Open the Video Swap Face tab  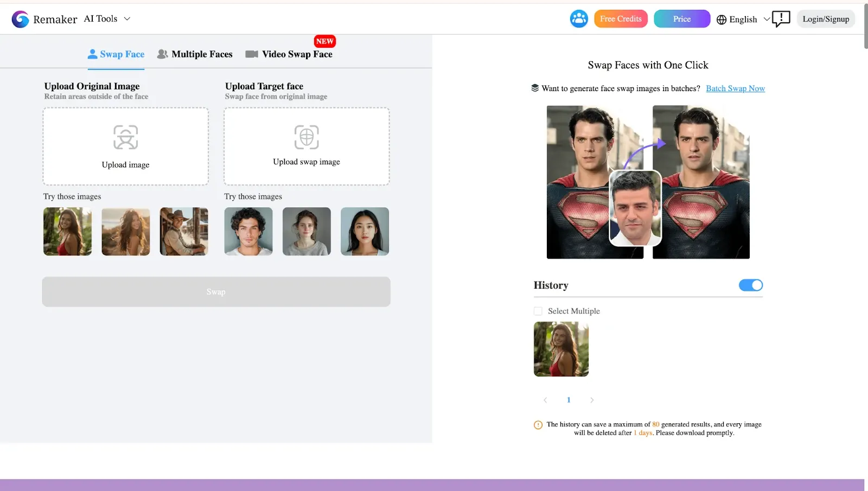coord(289,54)
